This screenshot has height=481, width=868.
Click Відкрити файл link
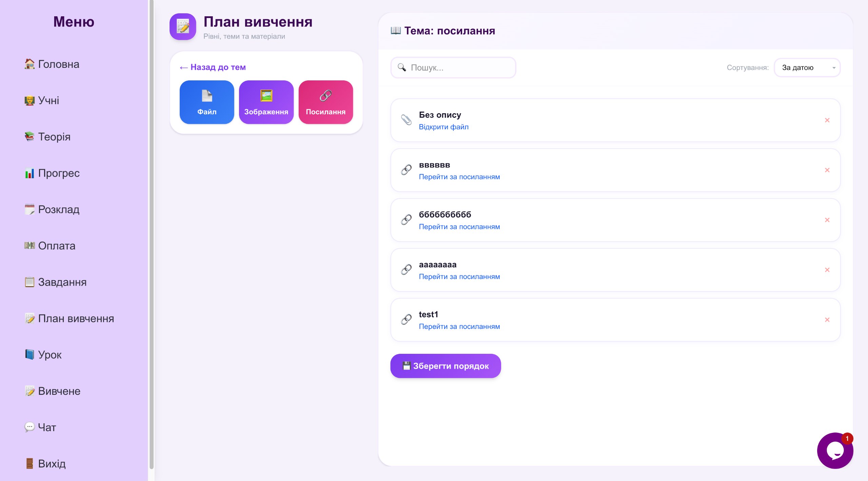pyautogui.click(x=443, y=127)
